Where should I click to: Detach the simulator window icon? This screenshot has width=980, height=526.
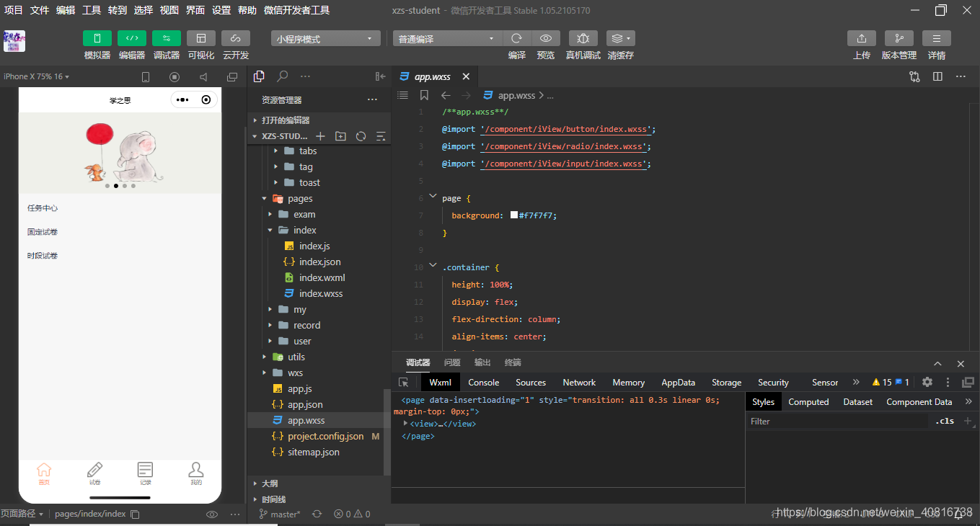(232, 77)
